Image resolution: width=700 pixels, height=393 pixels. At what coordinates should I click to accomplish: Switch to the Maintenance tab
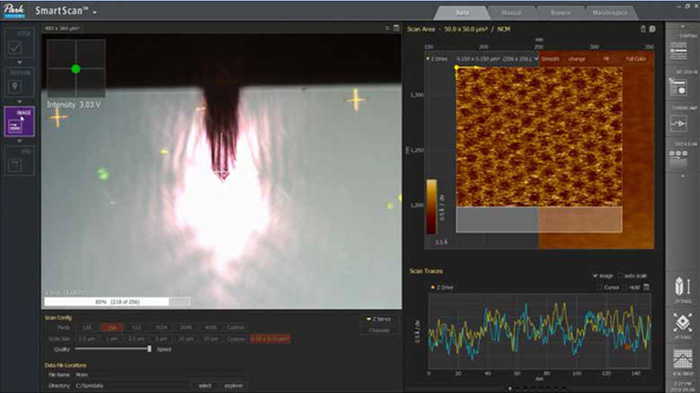[x=610, y=13]
